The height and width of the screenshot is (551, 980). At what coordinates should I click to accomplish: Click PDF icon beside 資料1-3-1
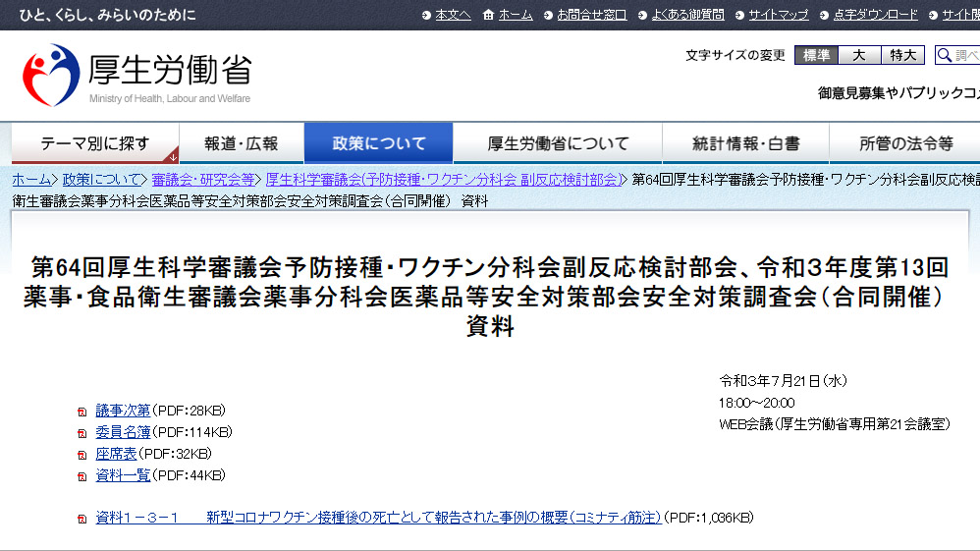[x=82, y=519]
